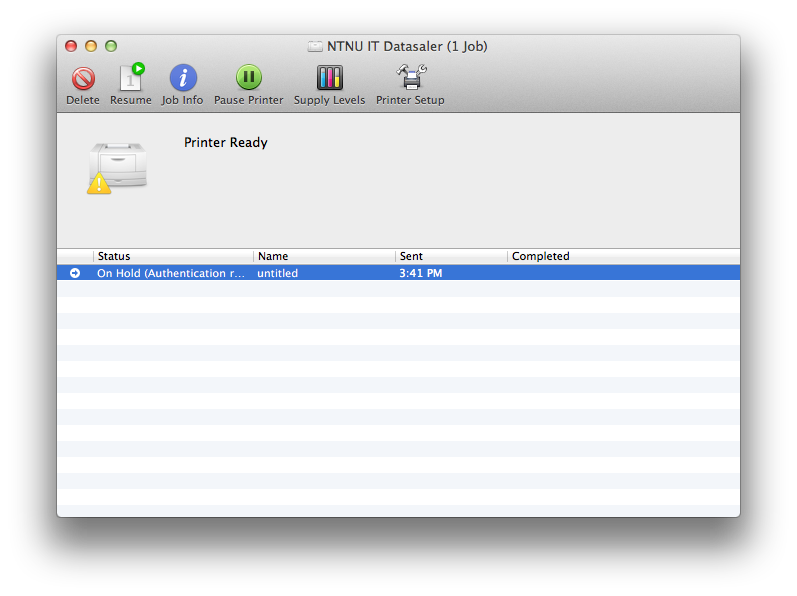Viewport: 797px width, 596px height.
Task: Open Printer Setup
Action: coord(410,85)
